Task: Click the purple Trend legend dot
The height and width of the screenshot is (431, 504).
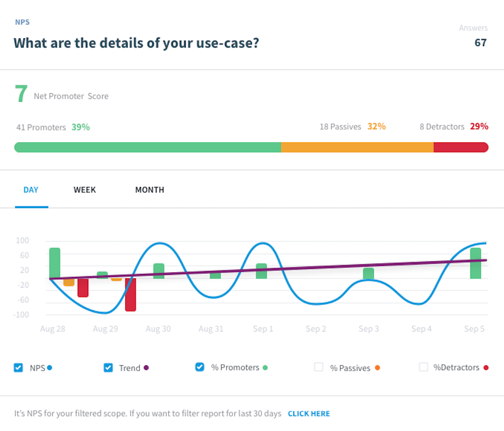Action: [146, 368]
